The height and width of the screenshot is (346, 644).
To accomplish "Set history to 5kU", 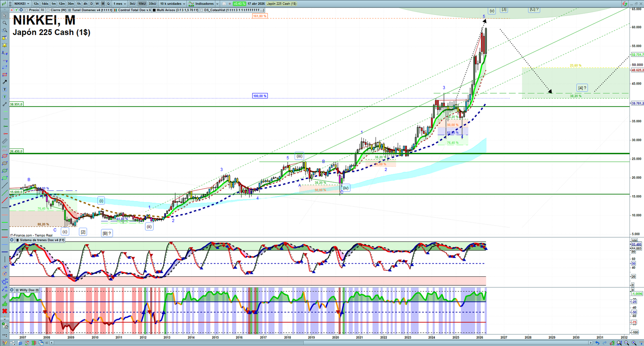I will [132, 4].
